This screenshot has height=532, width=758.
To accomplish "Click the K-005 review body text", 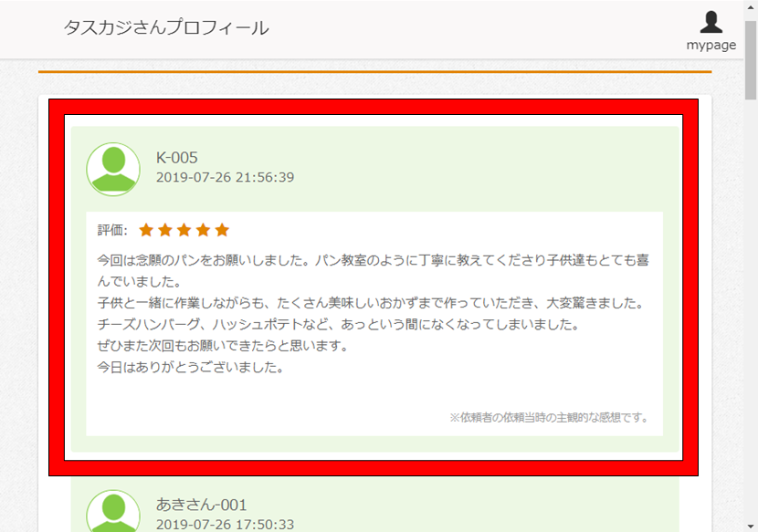I will coord(374,314).
